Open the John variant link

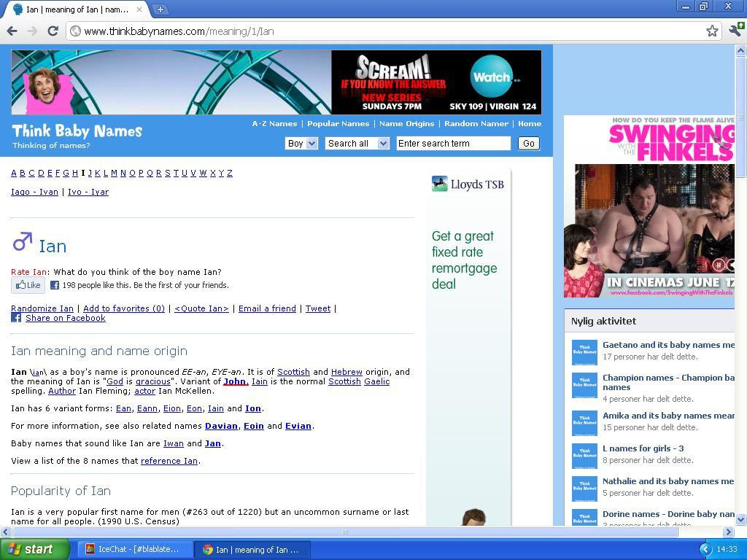(x=236, y=381)
